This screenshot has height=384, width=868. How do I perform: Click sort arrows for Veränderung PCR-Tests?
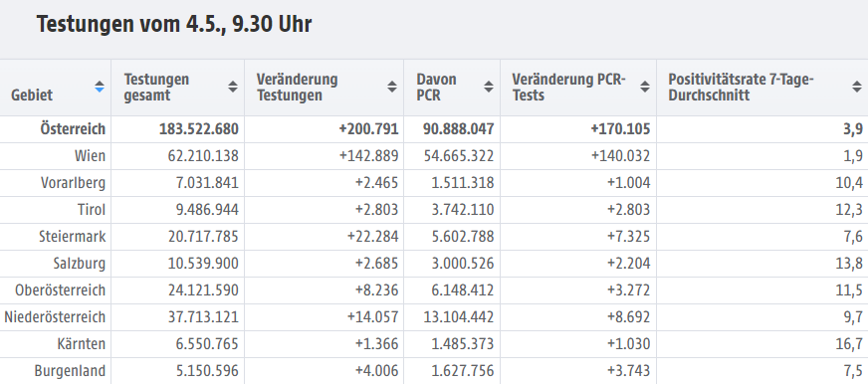tap(645, 87)
